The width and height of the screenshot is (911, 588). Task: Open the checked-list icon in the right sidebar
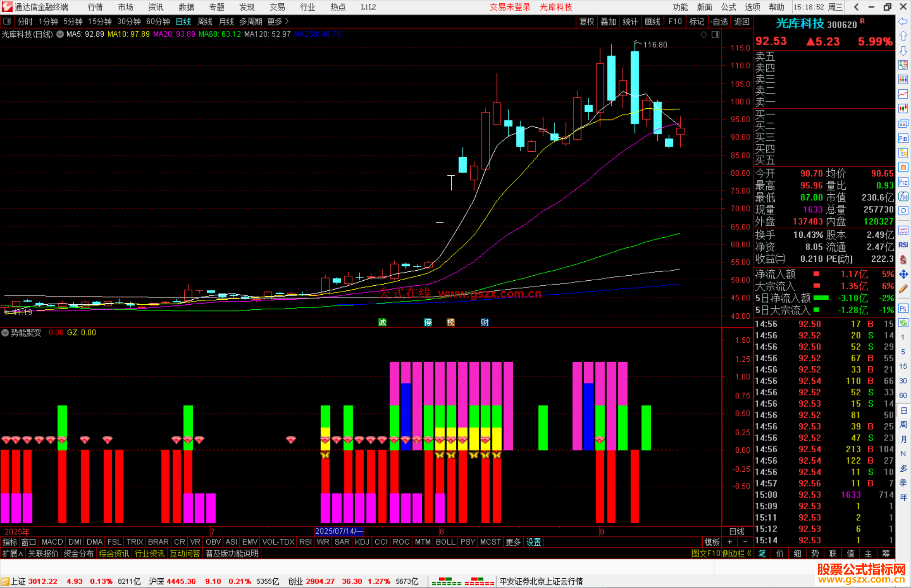(x=903, y=65)
